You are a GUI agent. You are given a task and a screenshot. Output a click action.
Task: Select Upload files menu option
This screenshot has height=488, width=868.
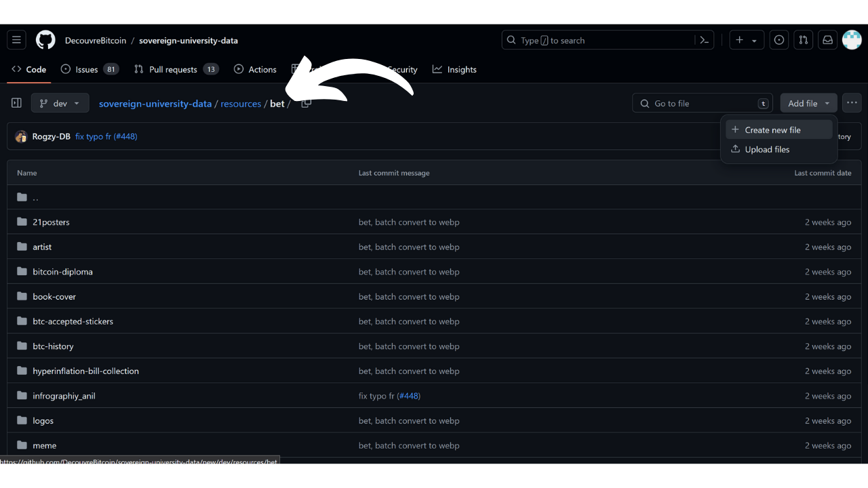(767, 149)
